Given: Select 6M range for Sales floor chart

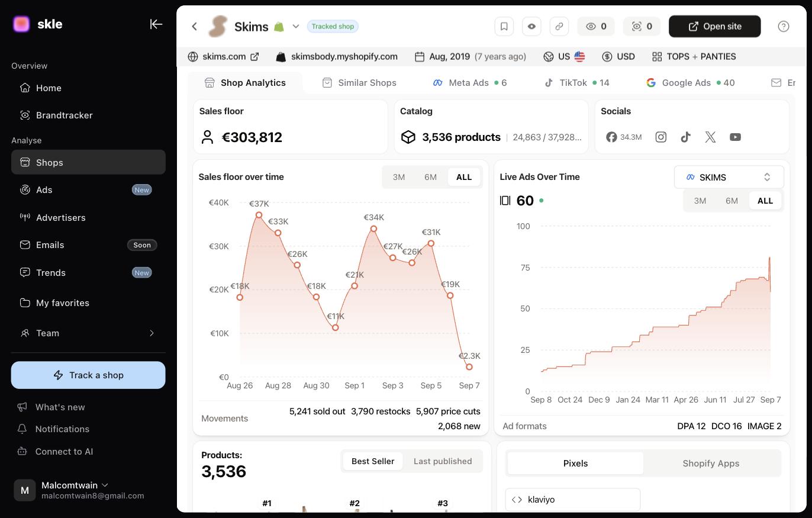Looking at the screenshot, I should [430, 177].
